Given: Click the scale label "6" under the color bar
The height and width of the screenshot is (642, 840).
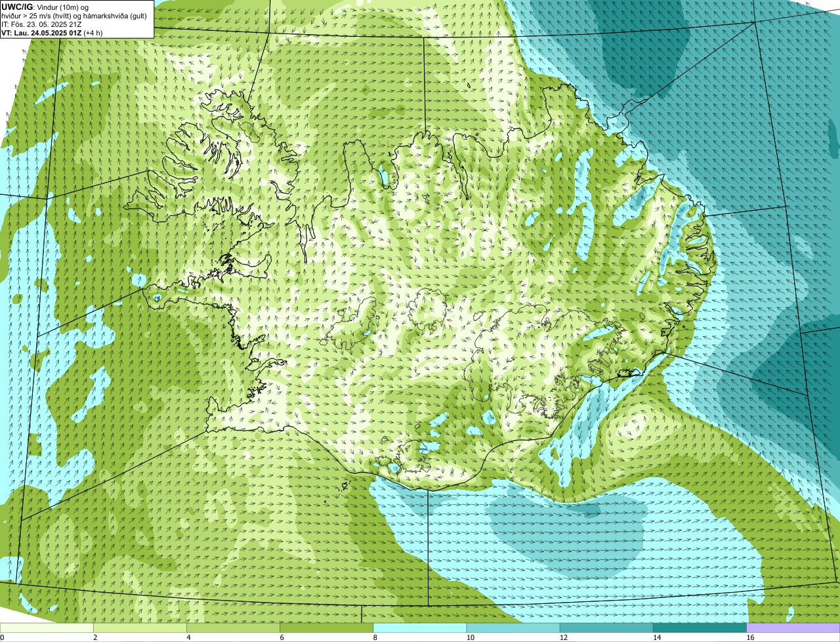Looking at the screenshot, I should [x=282, y=637].
